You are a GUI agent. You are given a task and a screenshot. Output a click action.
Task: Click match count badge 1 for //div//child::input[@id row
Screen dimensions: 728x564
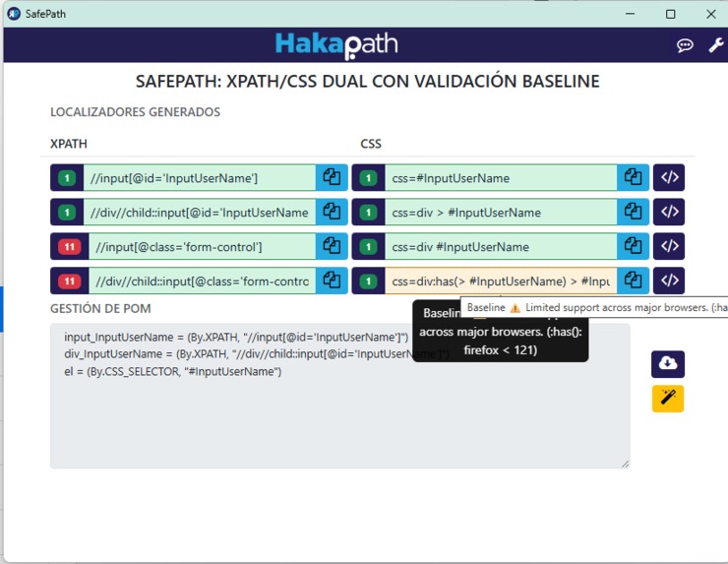[x=67, y=213]
